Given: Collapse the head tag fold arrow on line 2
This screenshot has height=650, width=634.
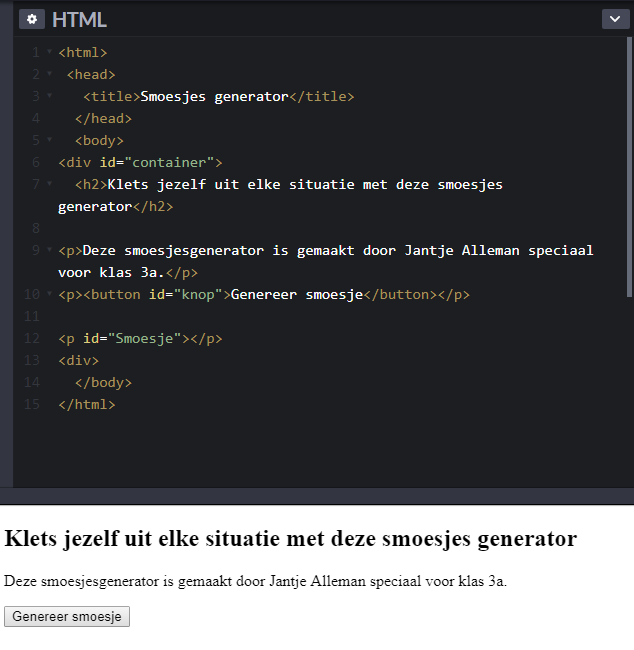Looking at the screenshot, I should pos(49,74).
